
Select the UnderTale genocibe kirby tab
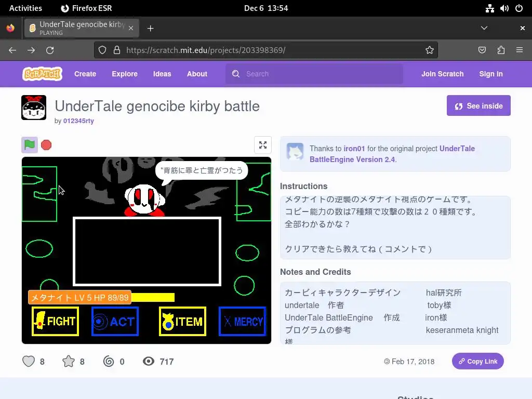82,28
